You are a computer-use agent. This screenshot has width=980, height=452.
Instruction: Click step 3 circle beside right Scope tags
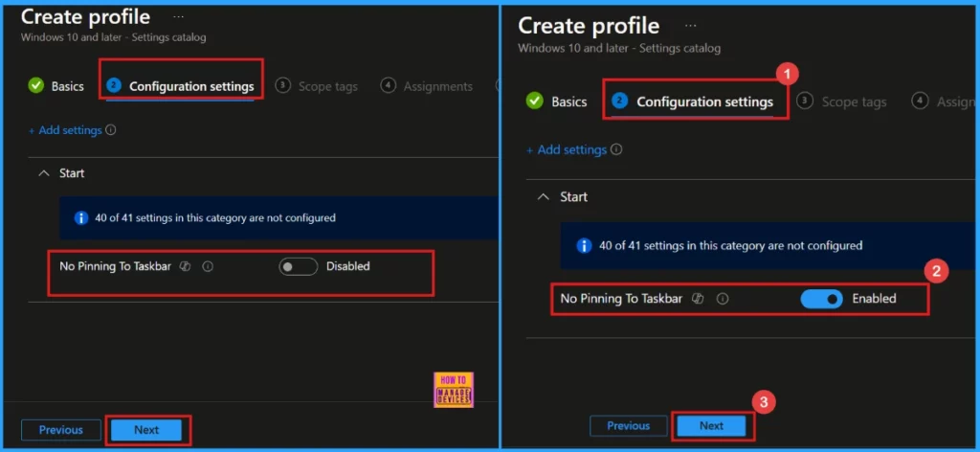(805, 101)
